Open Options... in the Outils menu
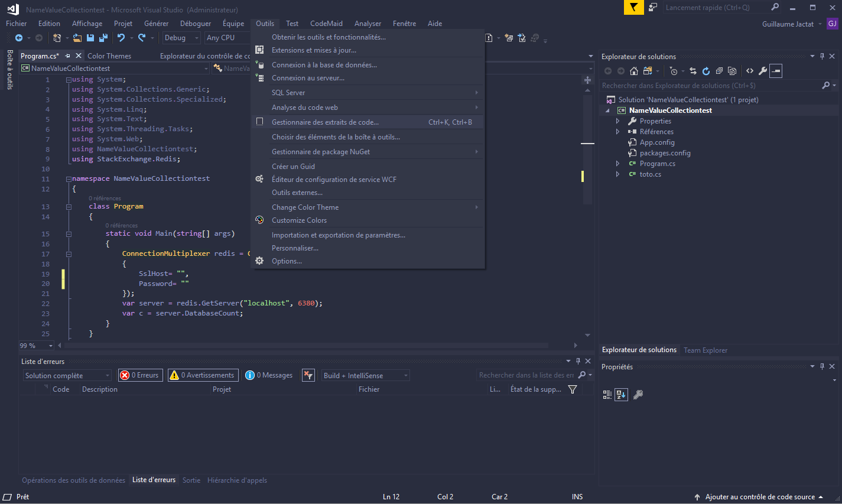The width and height of the screenshot is (842, 504). pyautogui.click(x=287, y=261)
